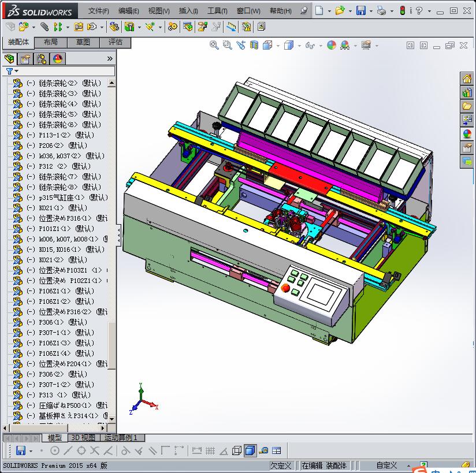Viewport: 476px width, 473px height.
Task: Click the New document icon
Action: (319, 10)
